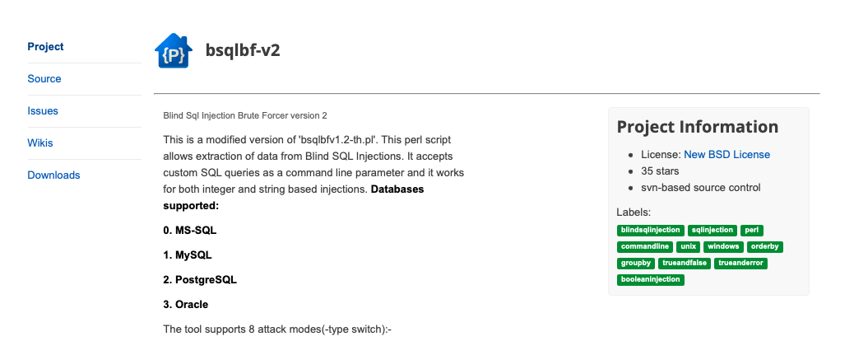Select the blindsqlinjection label tag

pos(651,230)
